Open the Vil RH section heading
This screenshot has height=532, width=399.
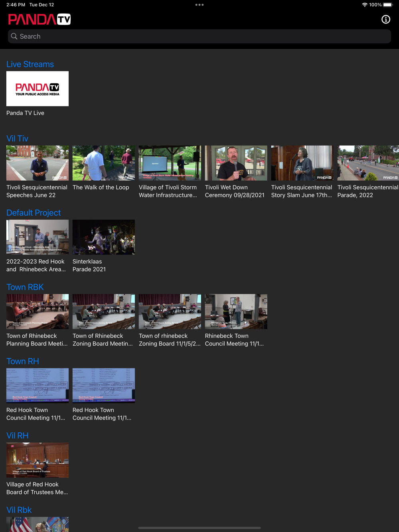pyautogui.click(x=17, y=435)
